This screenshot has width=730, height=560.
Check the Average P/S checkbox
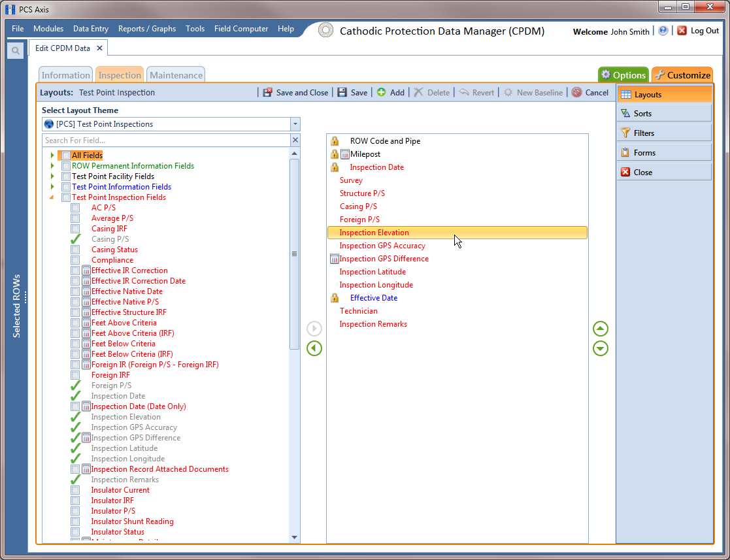pos(75,218)
